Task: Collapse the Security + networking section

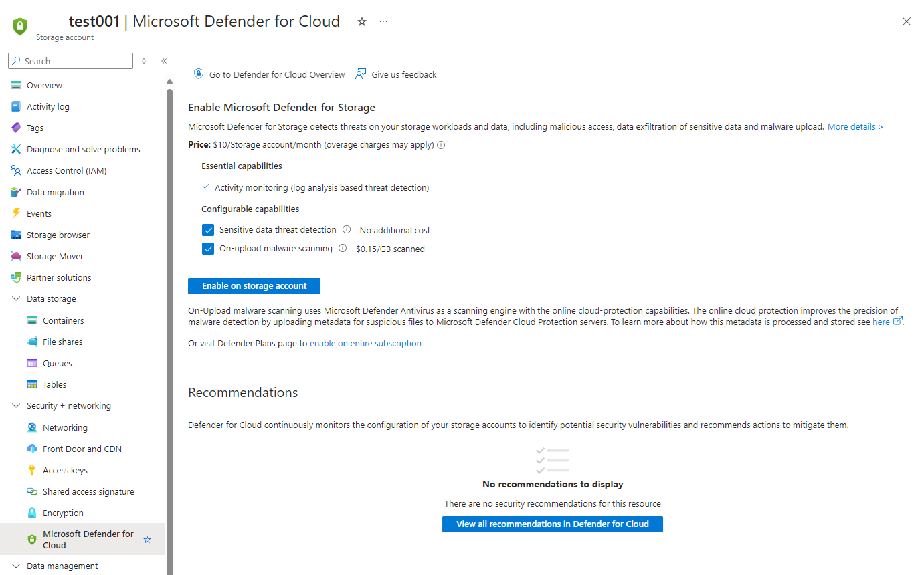Action: [16, 406]
